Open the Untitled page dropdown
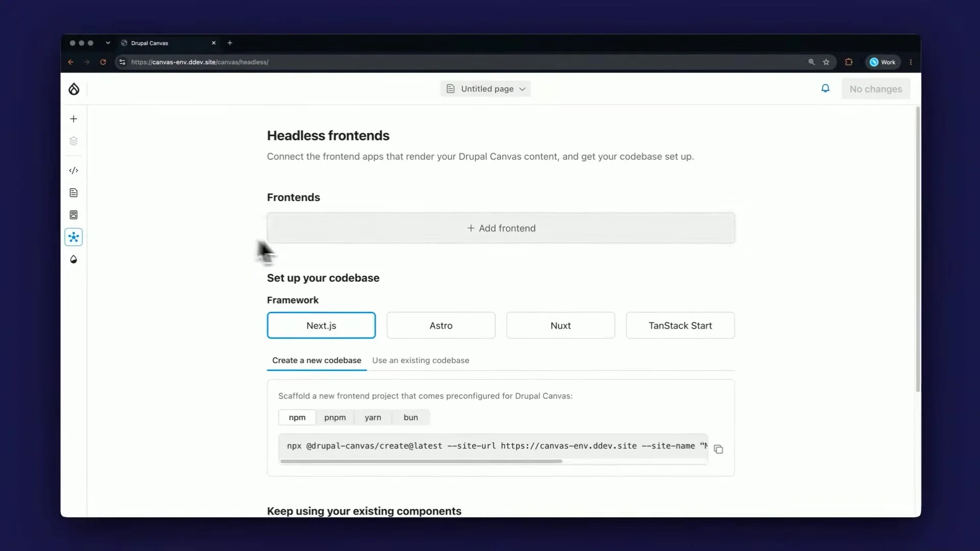This screenshot has height=551, width=980. tap(485, 89)
